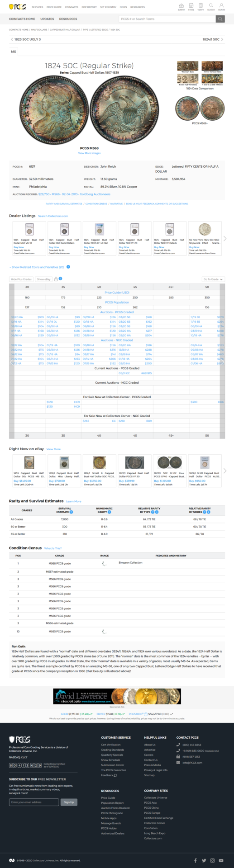
Task: Open the Twitter icon in the footer
Action: 204,860
